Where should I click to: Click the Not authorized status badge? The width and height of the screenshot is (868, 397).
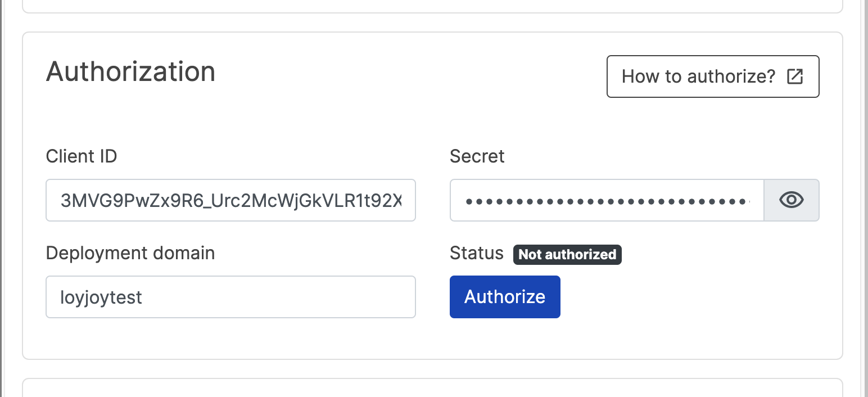567,254
